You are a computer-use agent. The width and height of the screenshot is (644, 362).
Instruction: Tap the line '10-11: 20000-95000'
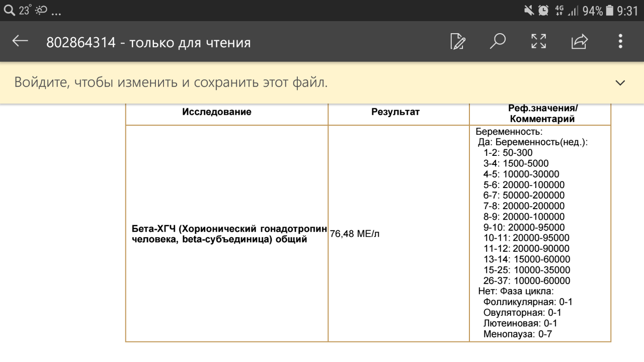(527, 238)
